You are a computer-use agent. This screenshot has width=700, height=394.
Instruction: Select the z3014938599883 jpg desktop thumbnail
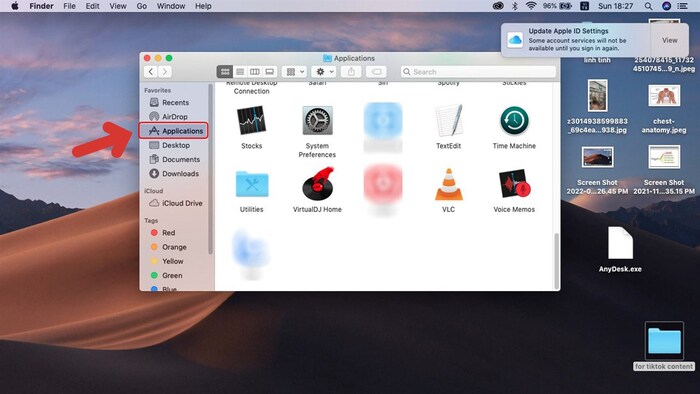(597, 95)
